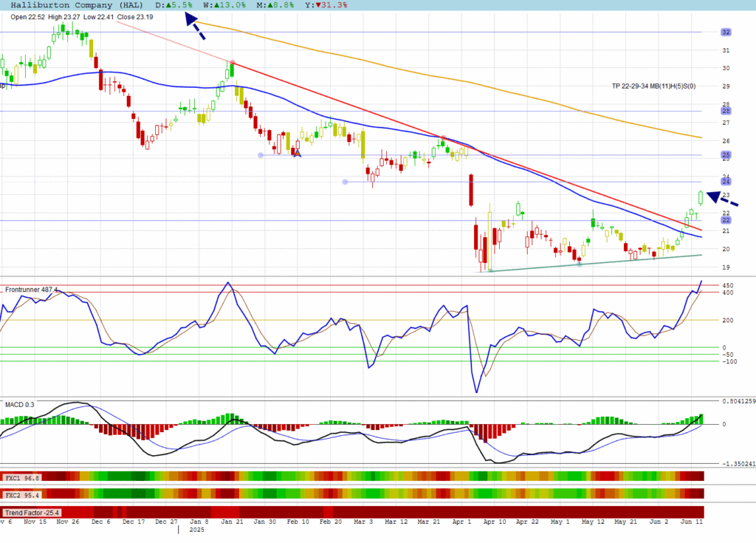Click the FXC1 96.8 heat strip label
The width and height of the screenshot is (756, 543).
coord(21,478)
